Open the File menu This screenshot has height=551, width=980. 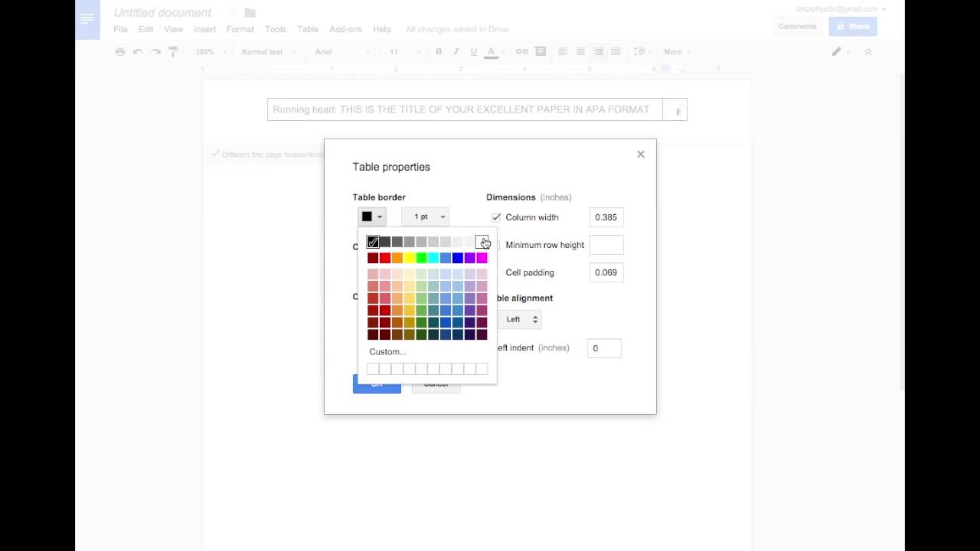[x=120, y=29]
